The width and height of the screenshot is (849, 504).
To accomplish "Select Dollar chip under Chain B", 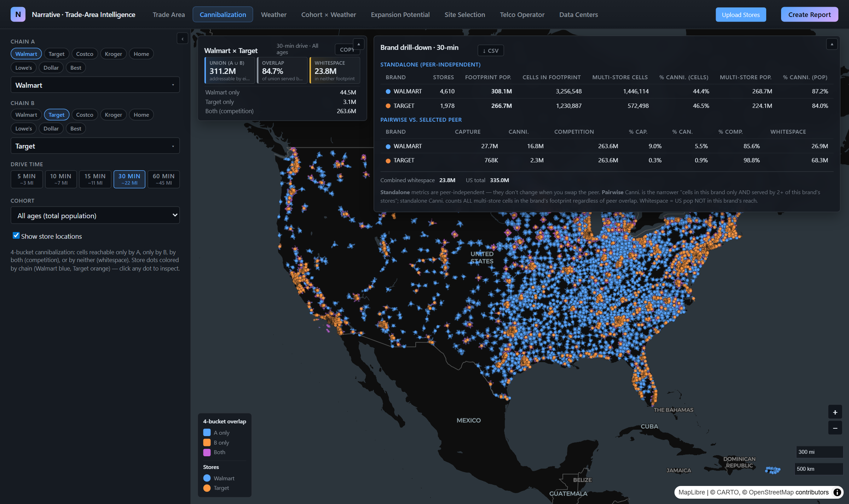I will tap(51, 128).
